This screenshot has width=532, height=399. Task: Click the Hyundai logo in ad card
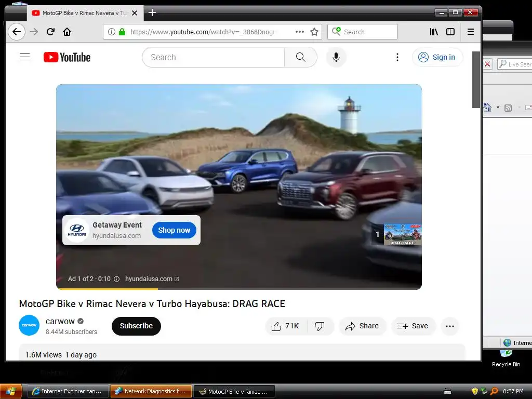click(x=77, y=230)
